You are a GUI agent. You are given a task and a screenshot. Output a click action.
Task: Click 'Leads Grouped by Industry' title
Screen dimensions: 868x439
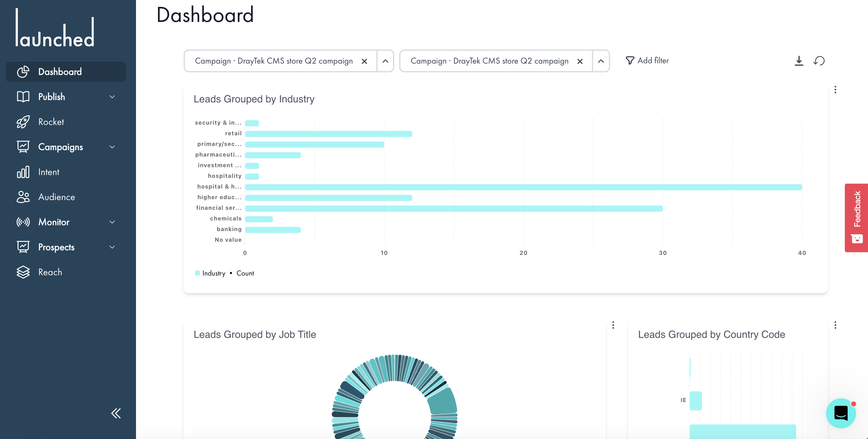[254, 99]
